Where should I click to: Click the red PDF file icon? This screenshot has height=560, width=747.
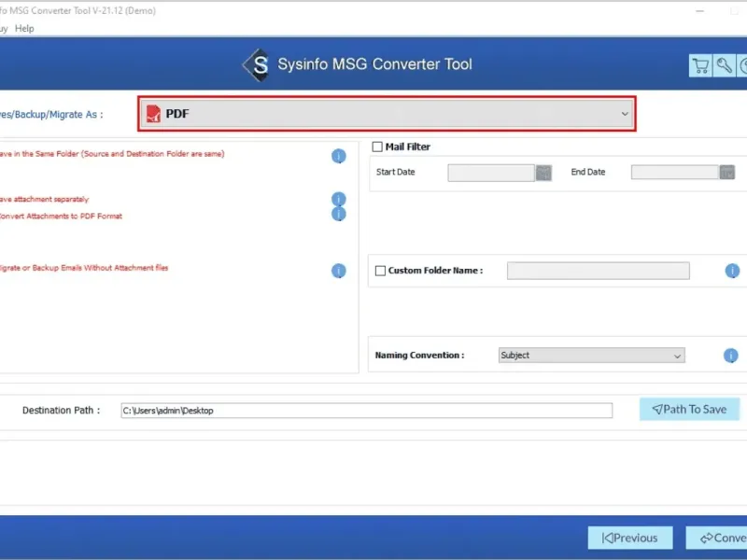click(x=153, y=114)
